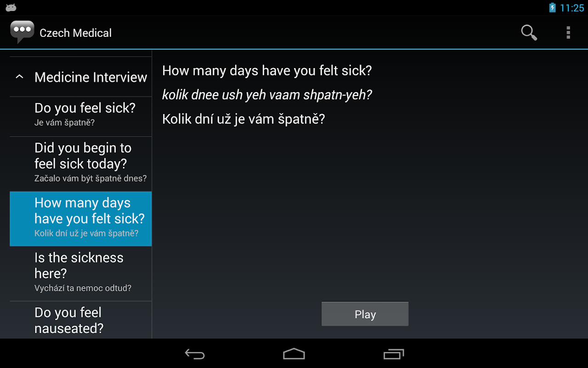Tap the clock showing 11:25
Viewport: 588px width, 368px height.
pos(572,8)
